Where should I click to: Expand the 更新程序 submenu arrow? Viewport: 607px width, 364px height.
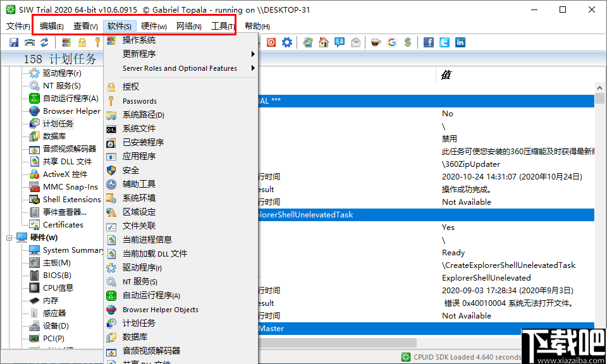(x=252, y=54)
